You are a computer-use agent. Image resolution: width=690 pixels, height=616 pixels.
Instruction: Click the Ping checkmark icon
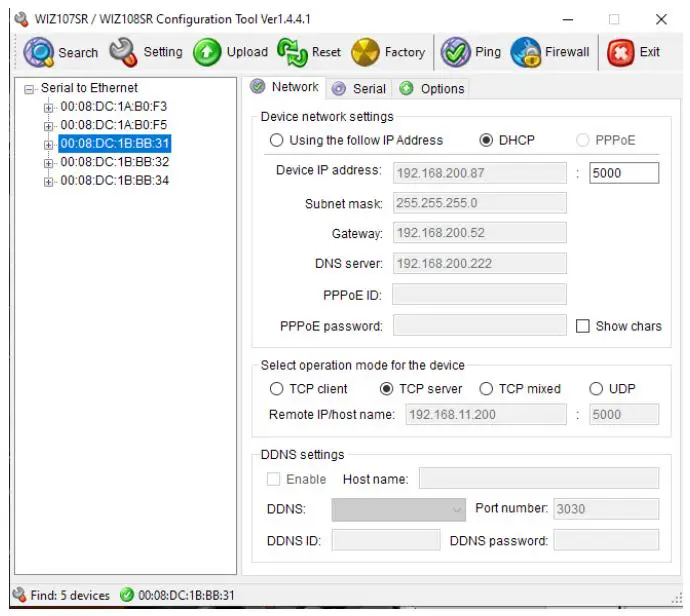click(x=455, y=52)
